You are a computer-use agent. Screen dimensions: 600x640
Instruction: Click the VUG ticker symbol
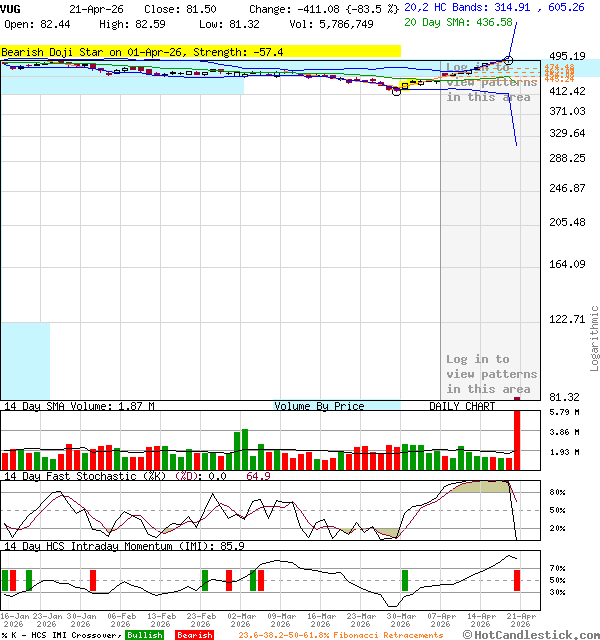(x=13, y=8)
